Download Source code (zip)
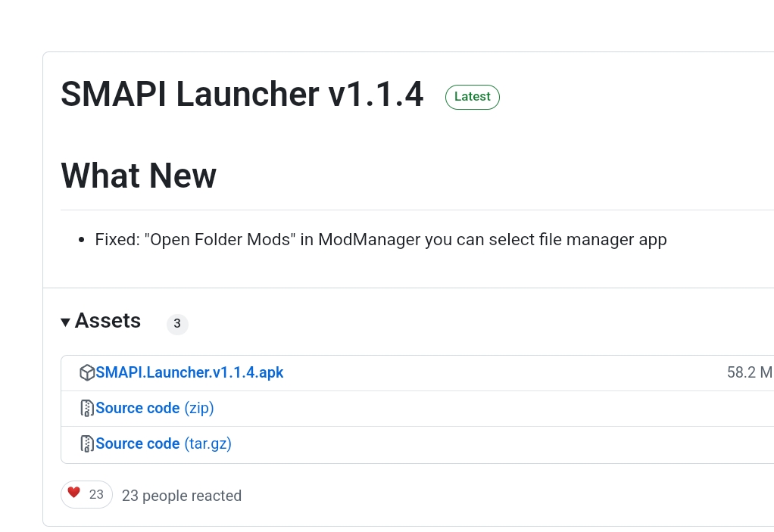This screenshot has width=774, height=532. pos(154,408)
